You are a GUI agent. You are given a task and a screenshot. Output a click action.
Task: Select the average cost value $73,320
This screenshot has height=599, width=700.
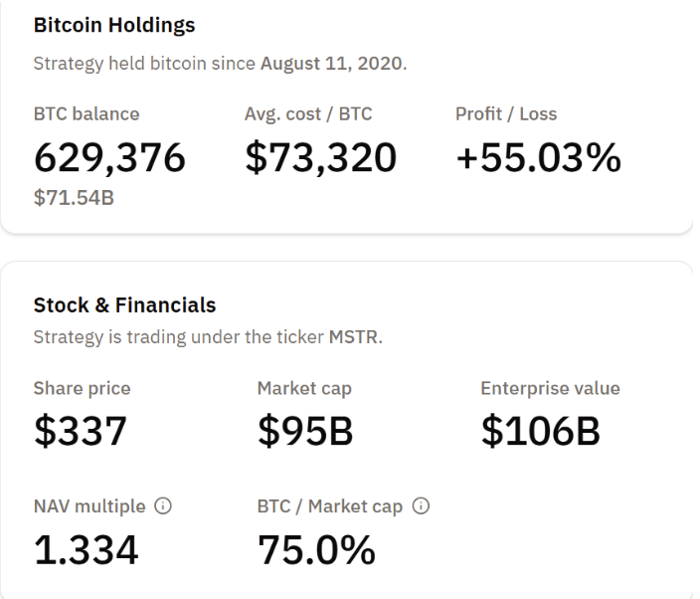[320, 157]
